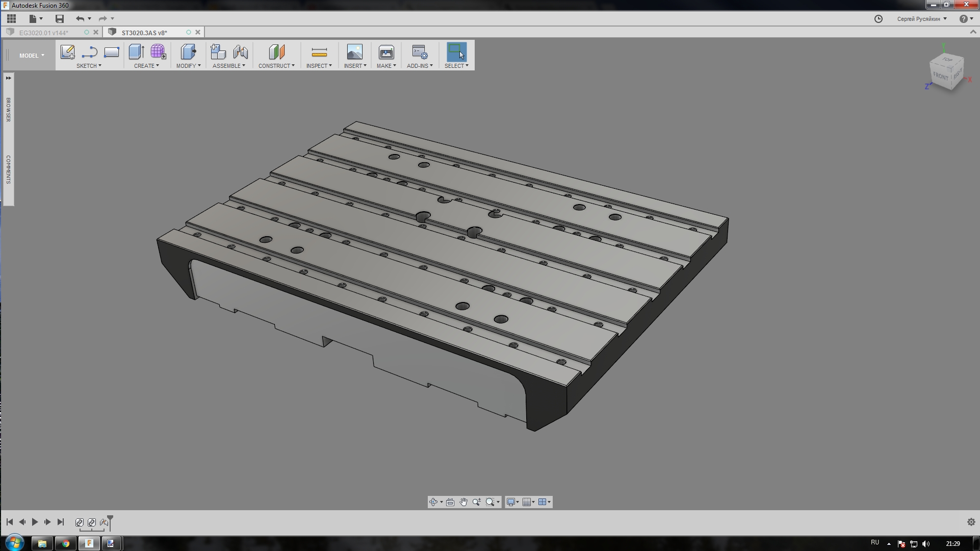Click the 3D Print Make icon

coord(386,52)
